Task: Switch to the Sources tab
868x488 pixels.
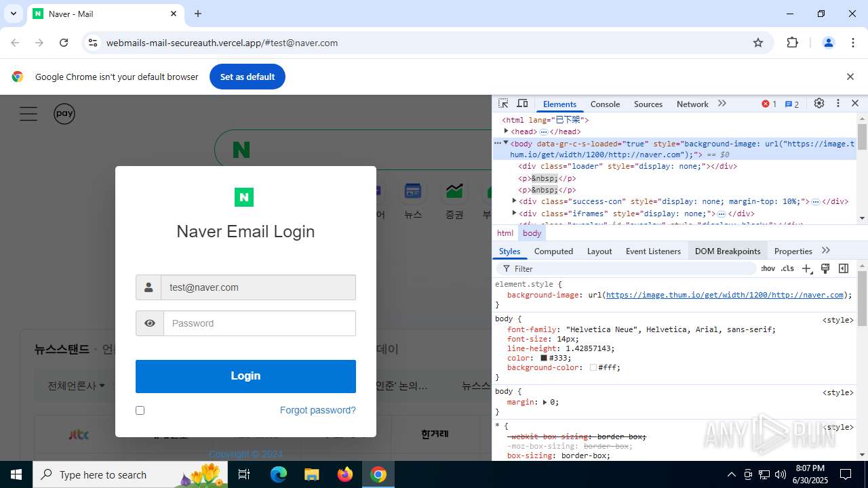Action: coord(648,104)
